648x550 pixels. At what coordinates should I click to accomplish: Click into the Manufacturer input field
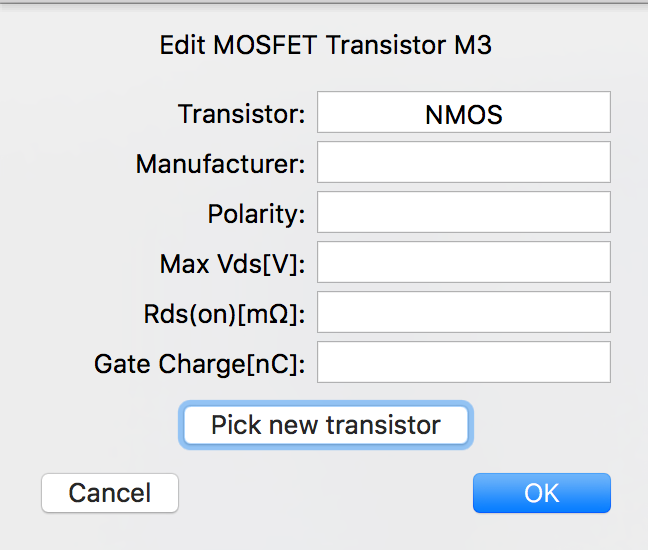pos(463,162)
